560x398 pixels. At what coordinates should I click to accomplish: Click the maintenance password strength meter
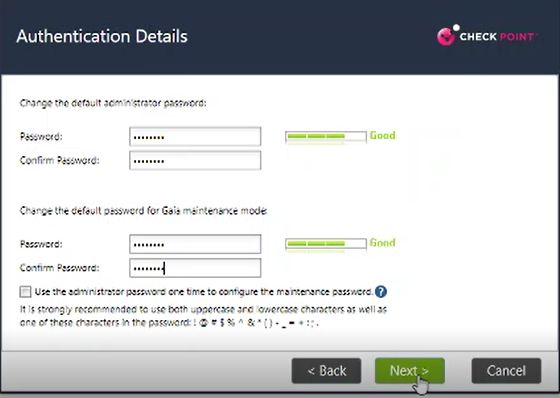326,244
